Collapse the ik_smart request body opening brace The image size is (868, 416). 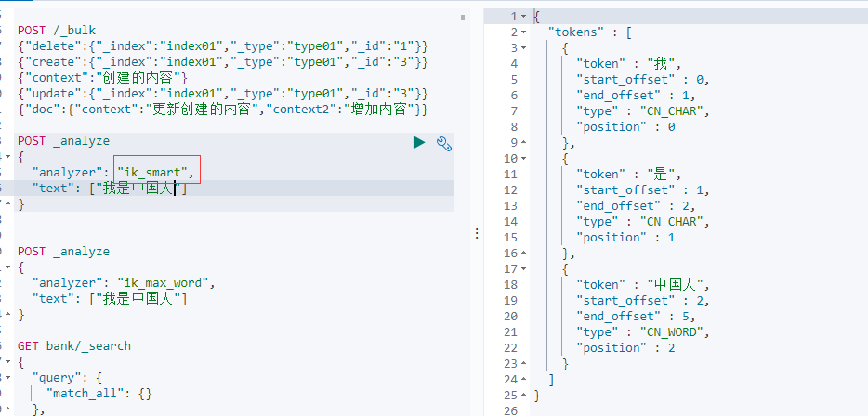pyautogui.click(x=7, y=157)
